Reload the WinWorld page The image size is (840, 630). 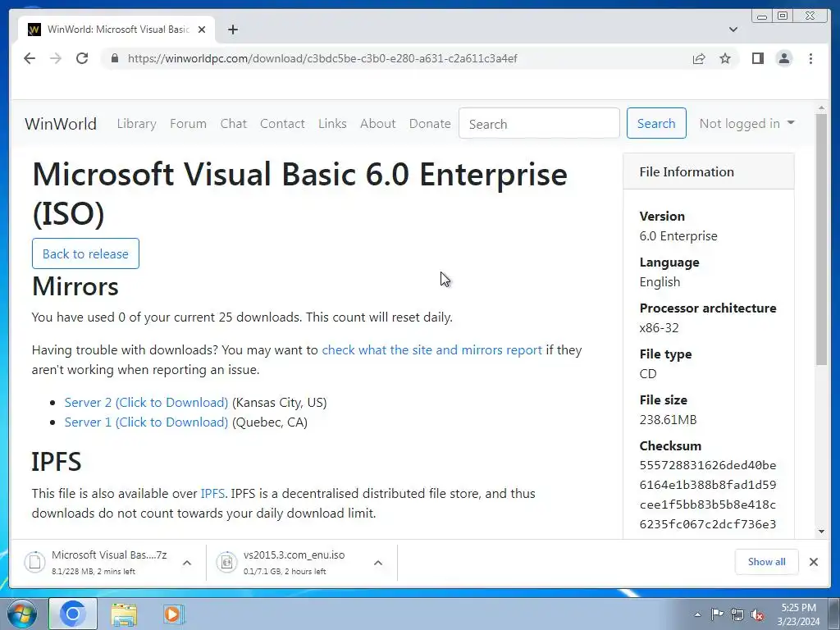pos(82,58)
